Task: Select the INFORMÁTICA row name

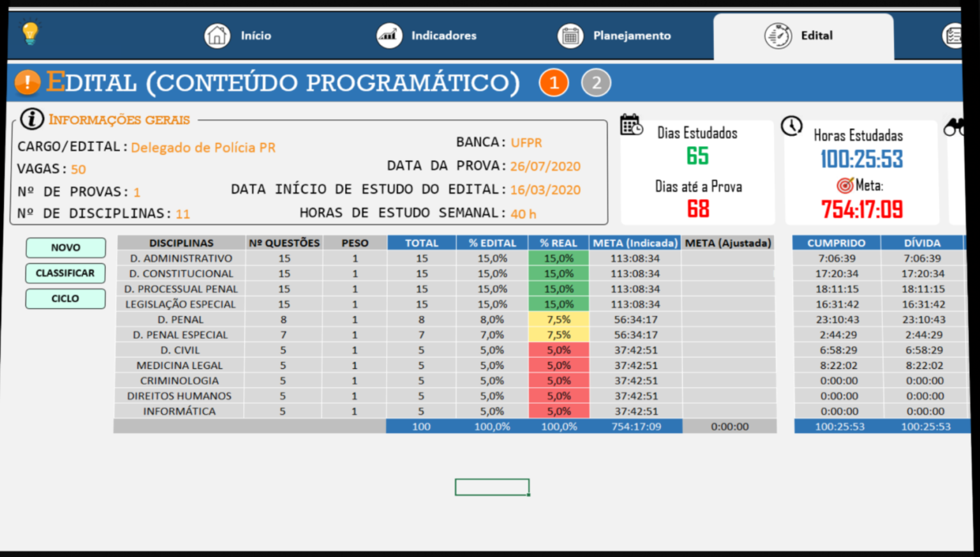Action: (x=179, y=412)
